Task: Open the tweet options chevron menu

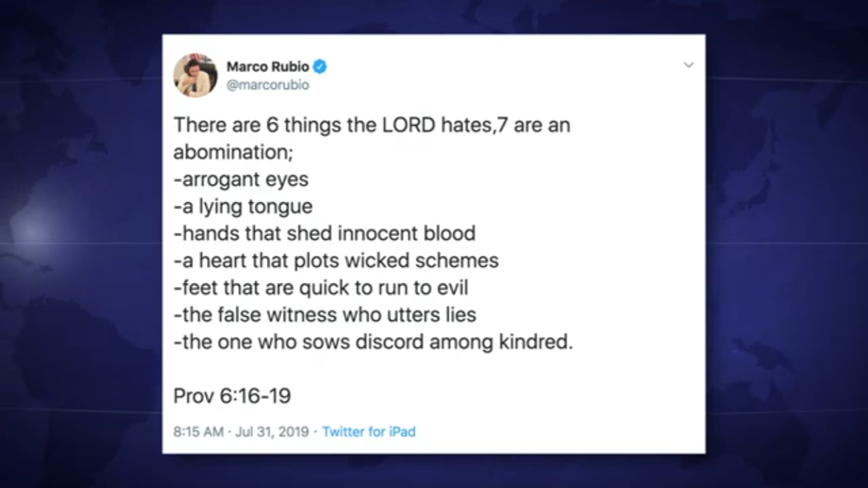Action: [x=688, y=65]
